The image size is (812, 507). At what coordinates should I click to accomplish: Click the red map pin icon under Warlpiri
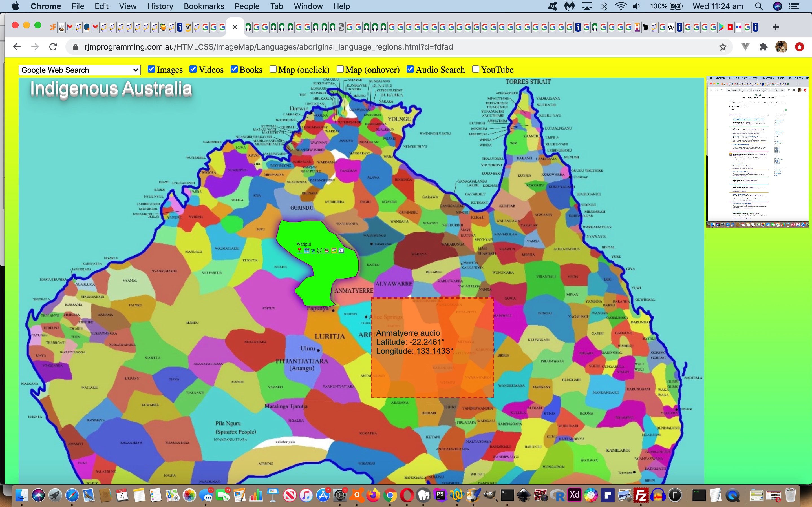(x=300, y=250)
